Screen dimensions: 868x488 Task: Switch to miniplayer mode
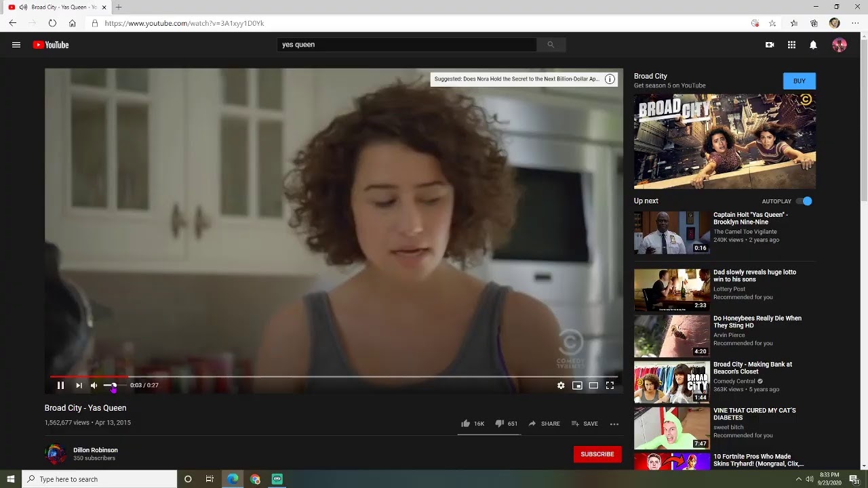click(577, 385)
